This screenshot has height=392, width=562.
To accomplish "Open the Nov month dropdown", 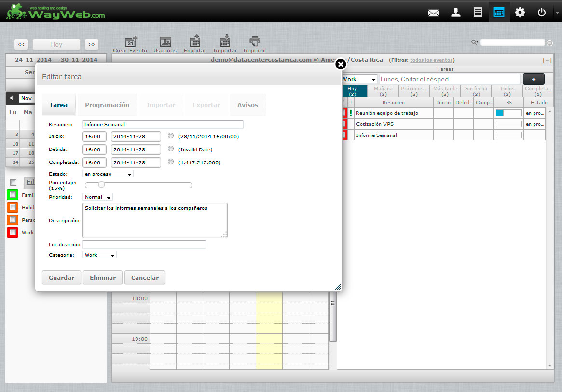I will point(26,98).
